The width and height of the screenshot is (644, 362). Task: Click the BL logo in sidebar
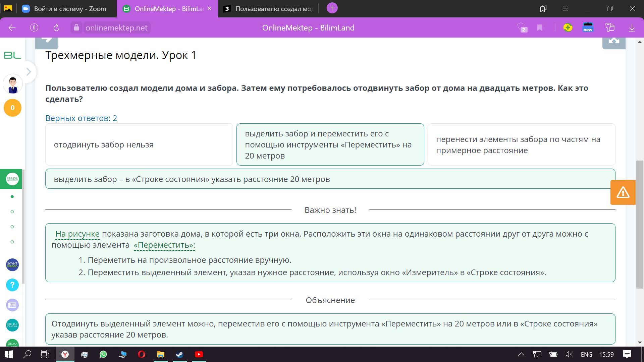12,55
